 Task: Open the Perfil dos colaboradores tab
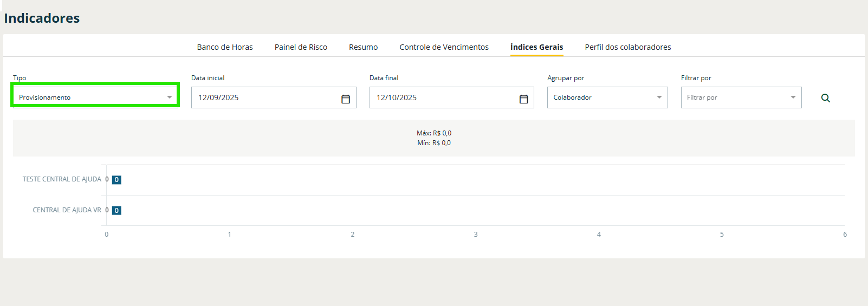[627, 47]
